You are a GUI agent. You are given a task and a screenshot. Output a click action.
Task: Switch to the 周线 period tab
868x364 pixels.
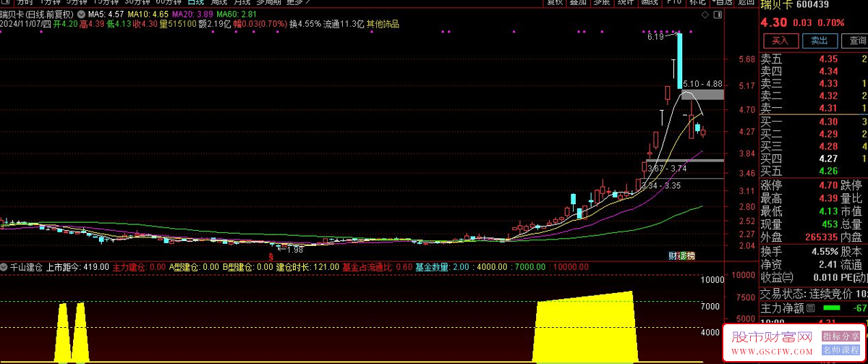[219, 2]
